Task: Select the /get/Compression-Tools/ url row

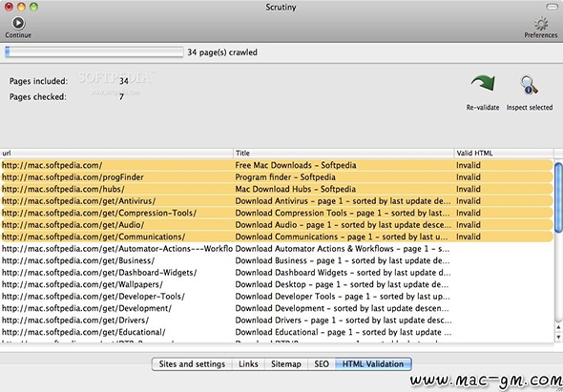Action: (x=277, y=213)
